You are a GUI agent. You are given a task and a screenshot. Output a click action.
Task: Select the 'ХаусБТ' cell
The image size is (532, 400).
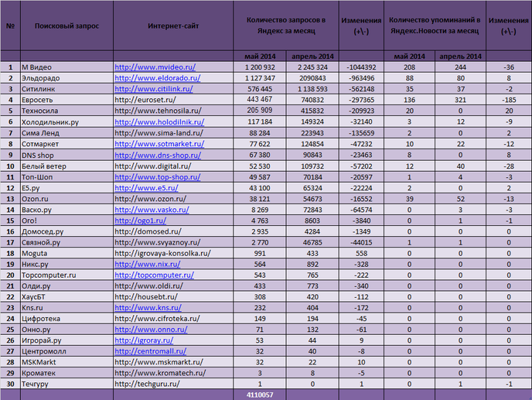(66, 296)
